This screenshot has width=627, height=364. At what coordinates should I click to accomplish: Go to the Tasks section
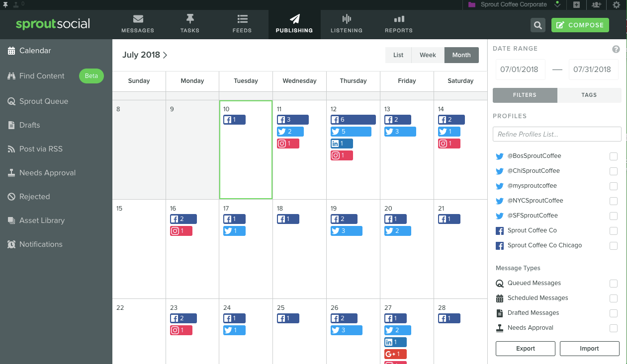[x=189, y=24]
